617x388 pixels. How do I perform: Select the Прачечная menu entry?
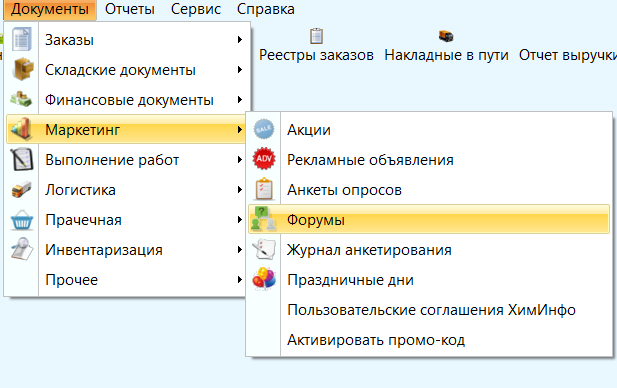(x=126, y=220)
